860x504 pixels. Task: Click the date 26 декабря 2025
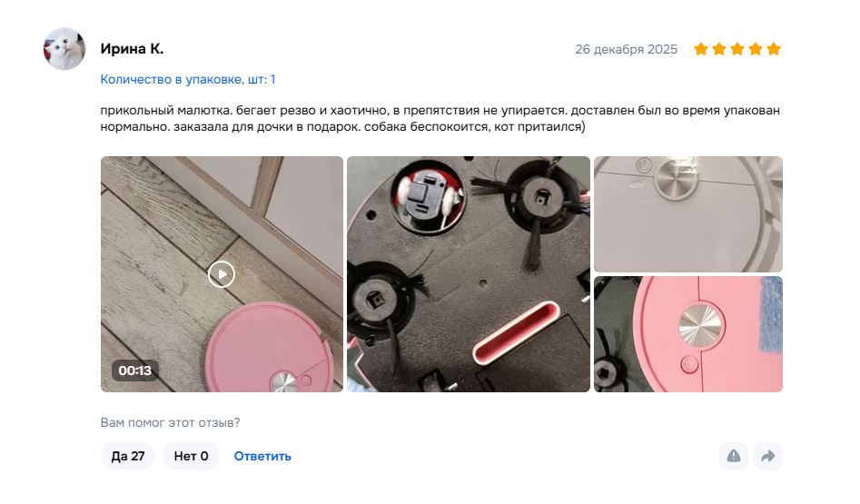[x=627, y=49]
